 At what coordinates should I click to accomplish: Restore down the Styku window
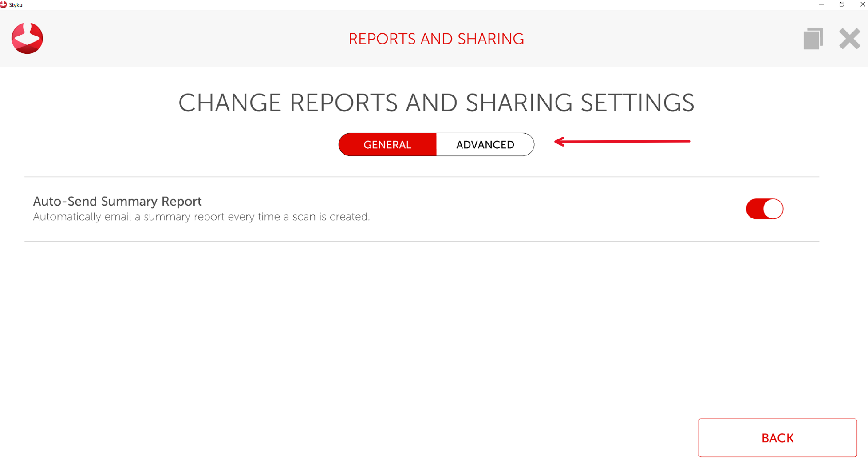pos(842,4)
